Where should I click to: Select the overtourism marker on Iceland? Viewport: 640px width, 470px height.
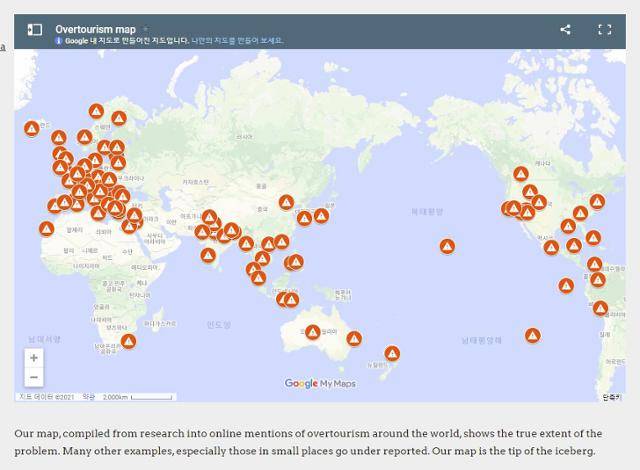coord(32,129)
